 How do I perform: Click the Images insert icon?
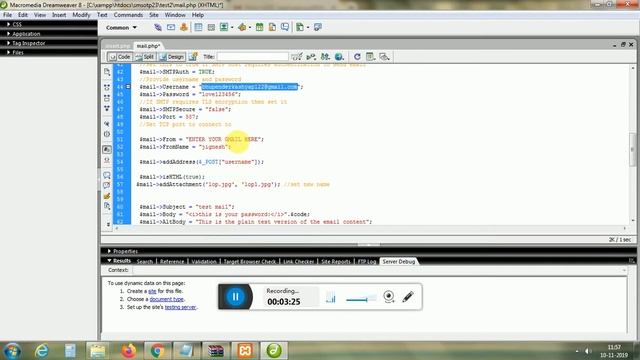(224, 27)
